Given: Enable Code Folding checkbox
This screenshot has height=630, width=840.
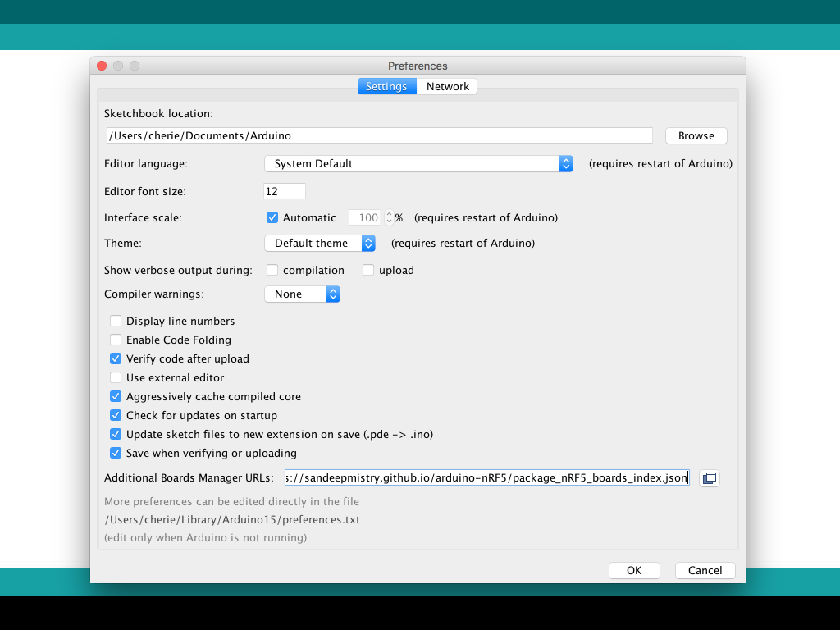Looking at the screenshot, I should click(115, 340).
